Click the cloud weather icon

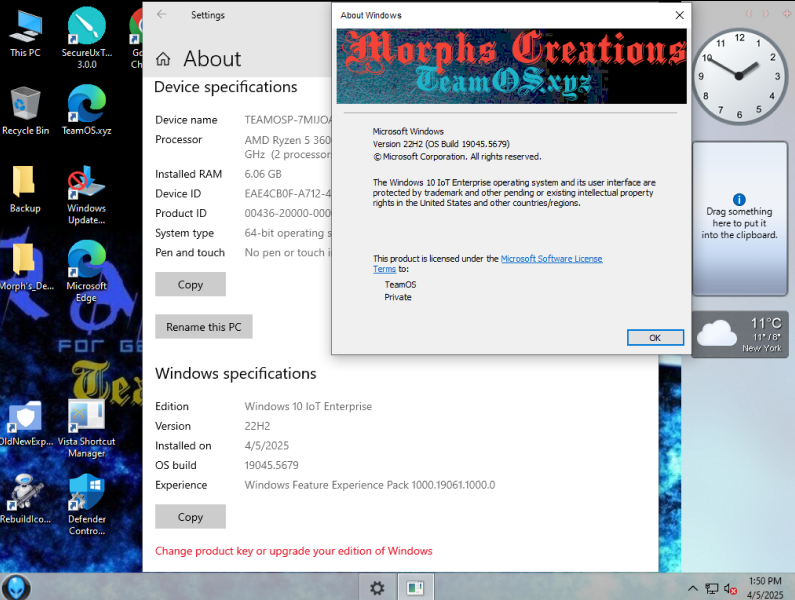pyautogui.click(x=716, y=333)
